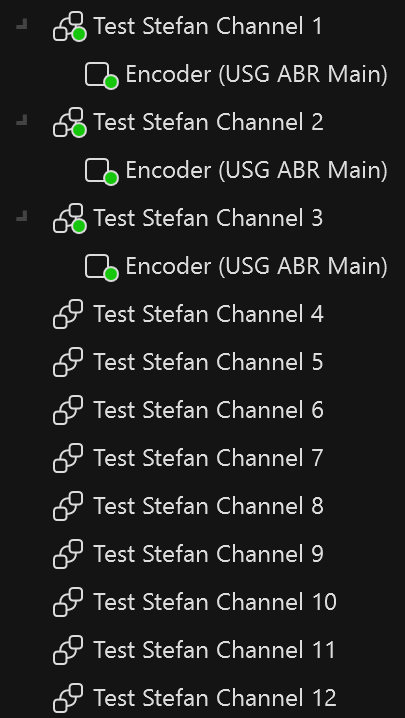Collapse the Test Stefan Channel 1 node
This screenshot has height=718, width=405.
[22, 24]
